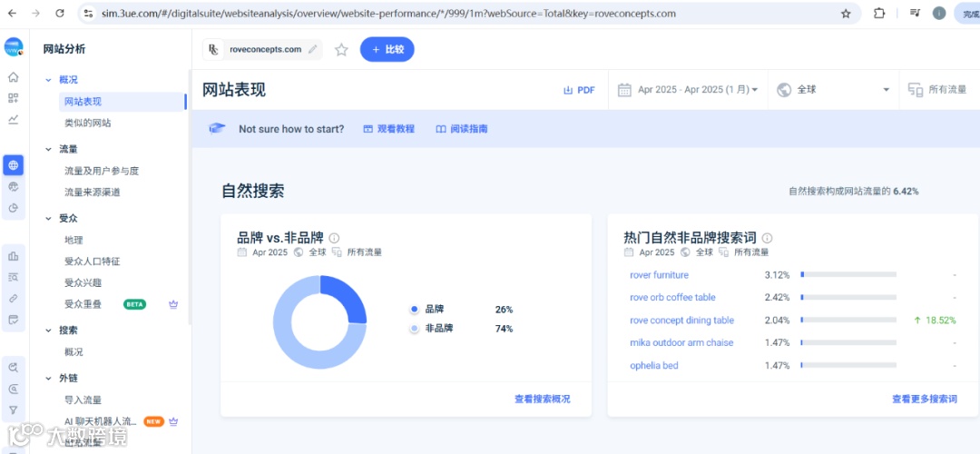
Task: Open 类似的网站 in sidebar
Action: click(87, 123)
